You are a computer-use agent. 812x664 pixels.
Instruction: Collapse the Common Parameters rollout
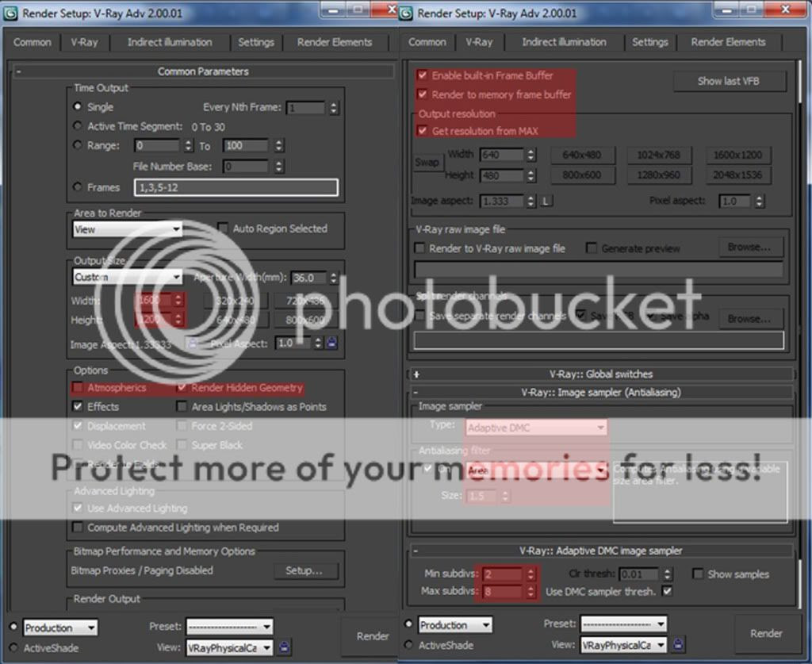(203, 71)
